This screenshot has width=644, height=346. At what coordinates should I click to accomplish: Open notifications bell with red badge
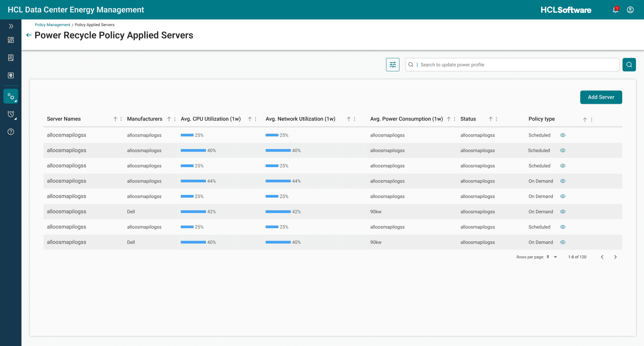pyautogui.click(x=615, y=10)
